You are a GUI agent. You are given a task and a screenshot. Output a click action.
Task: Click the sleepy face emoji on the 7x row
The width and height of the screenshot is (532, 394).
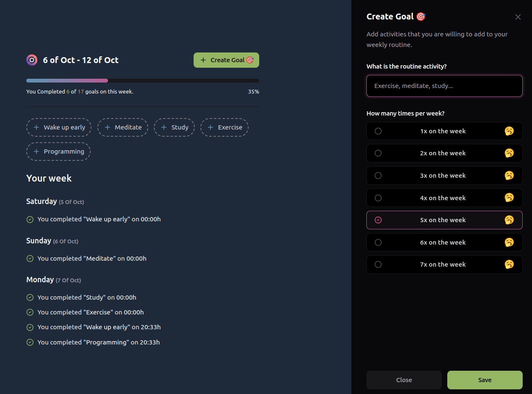509,264
